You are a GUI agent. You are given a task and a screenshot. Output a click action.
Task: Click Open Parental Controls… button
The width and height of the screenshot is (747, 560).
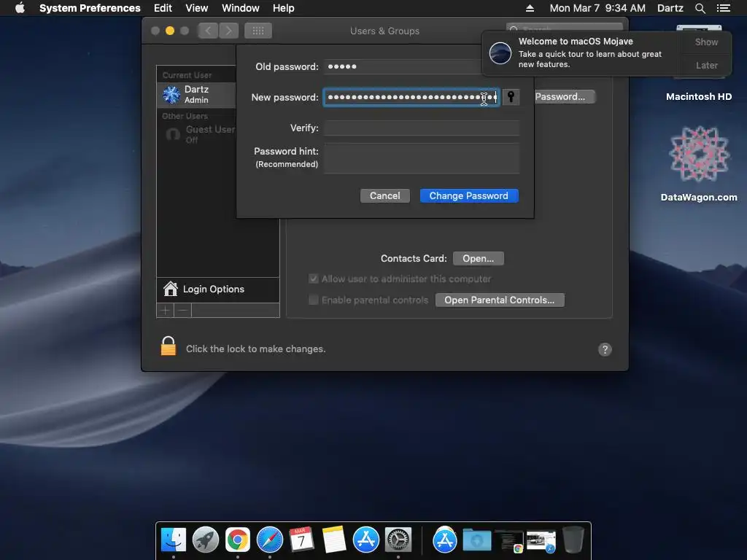pyautogui.click(x=499, y=300)
